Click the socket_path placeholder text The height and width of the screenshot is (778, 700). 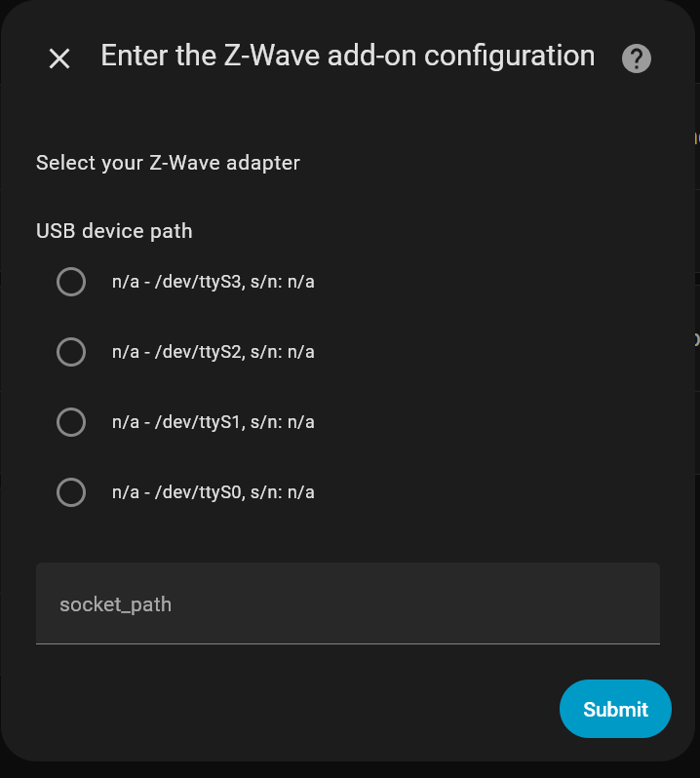click(115, 604)
